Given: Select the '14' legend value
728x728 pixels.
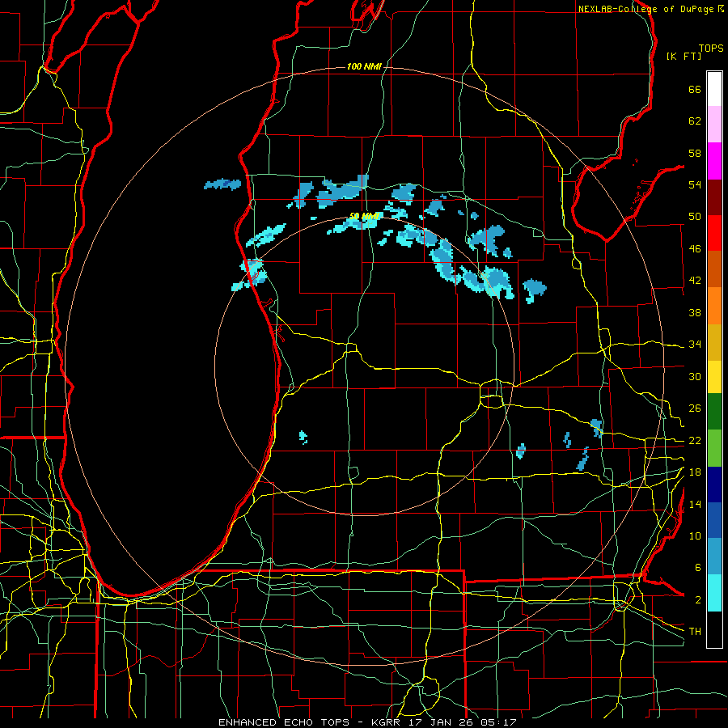Looking at the screenshot, I should (695, 504).
